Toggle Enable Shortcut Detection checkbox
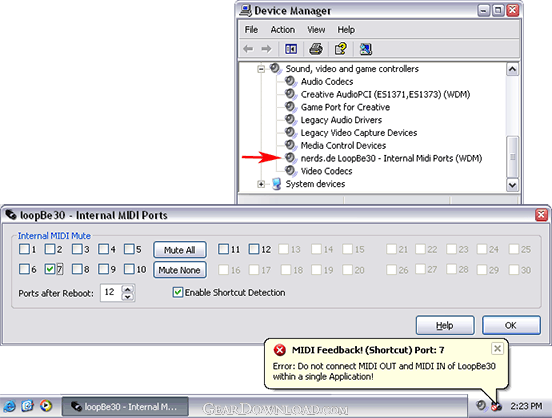This screenshot has height=418, width=552. click(x=178, y=292)
